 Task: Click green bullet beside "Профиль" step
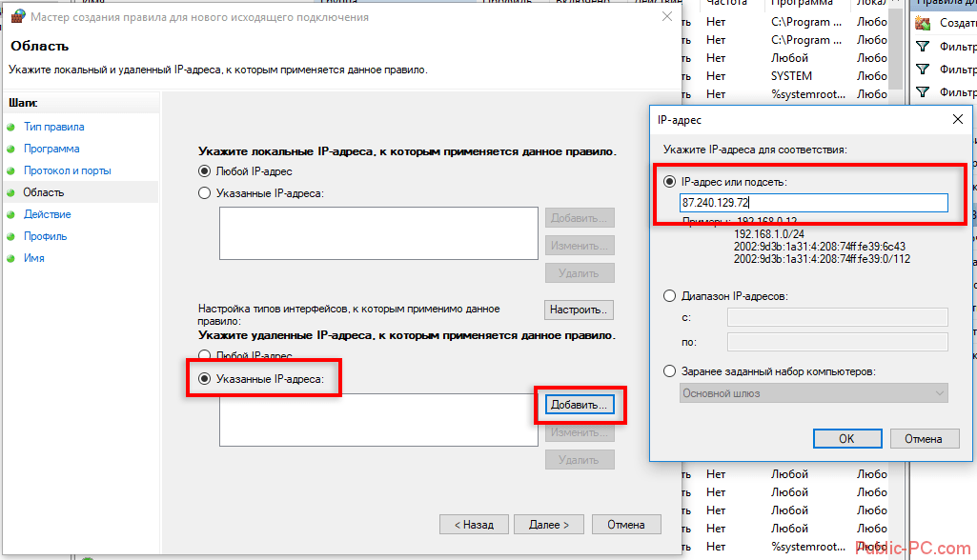11,236
